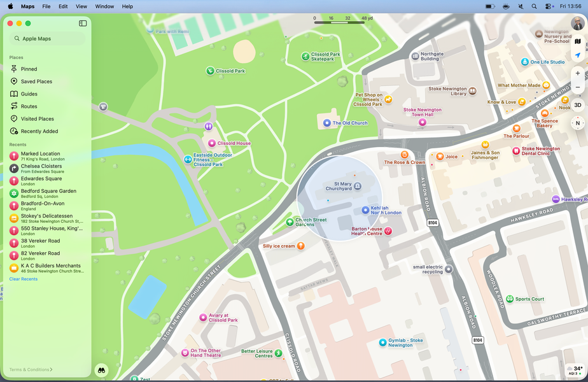Click The Rose & Crown pin
Image resolution: width=588 pixels, height=382 pixels.
coord(404,155)
